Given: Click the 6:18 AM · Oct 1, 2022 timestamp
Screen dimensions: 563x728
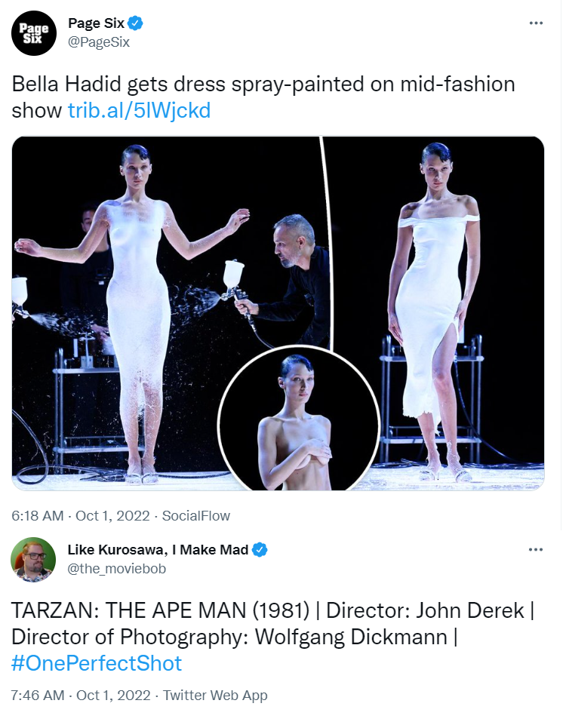Looking at the screenshot, I should [x=78, y=516].
